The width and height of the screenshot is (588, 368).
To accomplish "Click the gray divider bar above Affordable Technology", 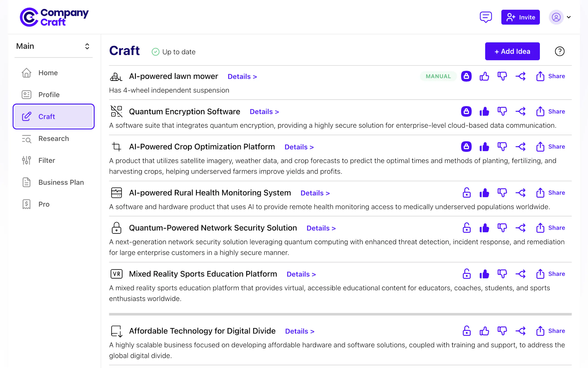I will 340,314.
